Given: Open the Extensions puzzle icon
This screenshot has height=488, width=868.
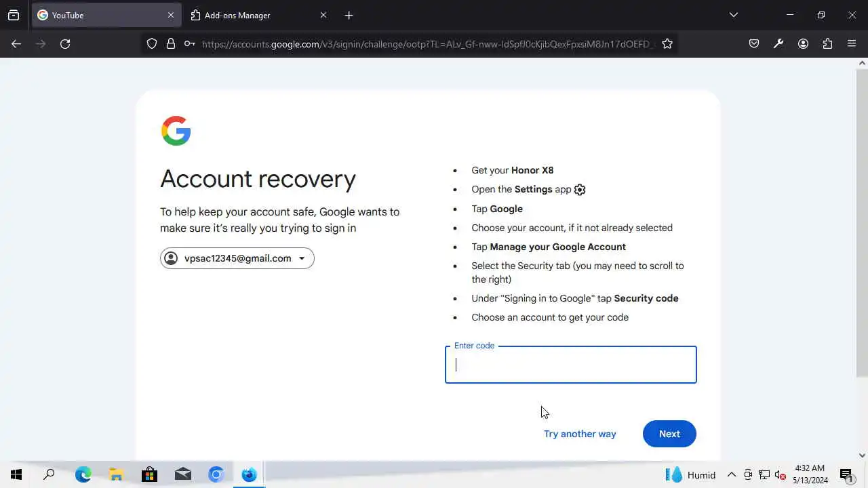Looking at the screenshot, I should (x=827, y=43).
